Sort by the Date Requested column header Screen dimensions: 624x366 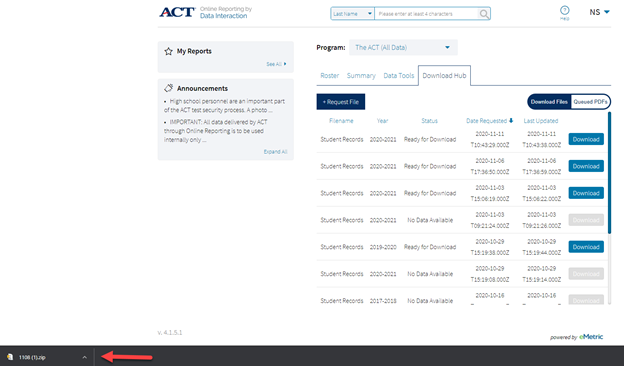(x=486, y=121)
